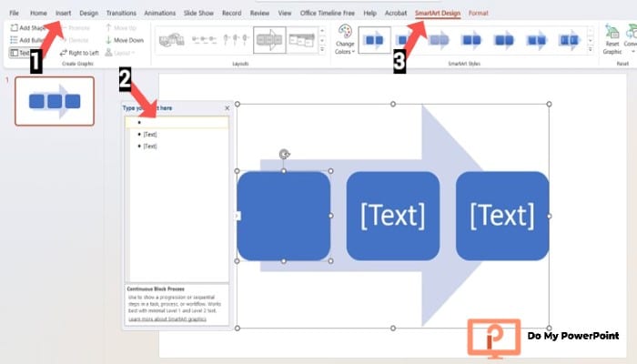Expand the SmartArt Styles gallery More arrow
The height and width of the screenshot is (364, 637).
(x=591, y=49)
